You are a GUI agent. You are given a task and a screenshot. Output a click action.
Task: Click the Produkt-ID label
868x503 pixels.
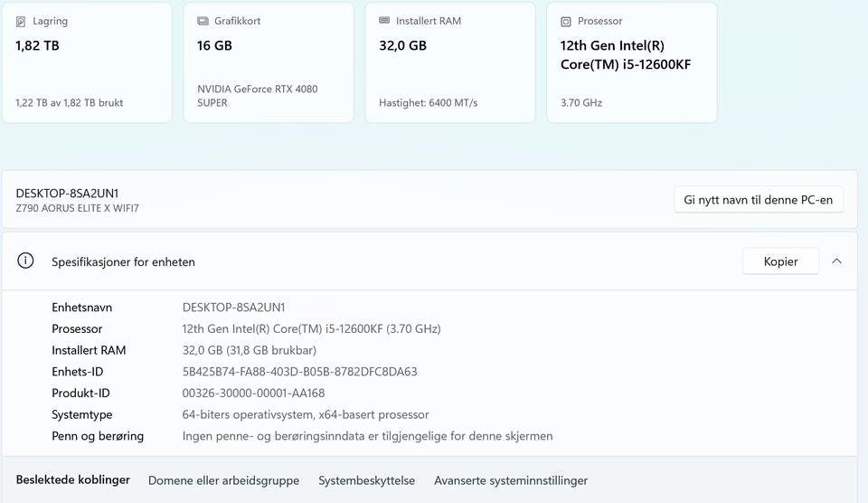(80, 393)
